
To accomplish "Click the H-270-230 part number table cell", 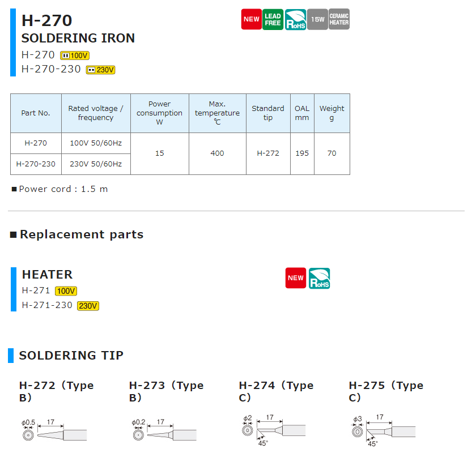I will tap(36, 164).
